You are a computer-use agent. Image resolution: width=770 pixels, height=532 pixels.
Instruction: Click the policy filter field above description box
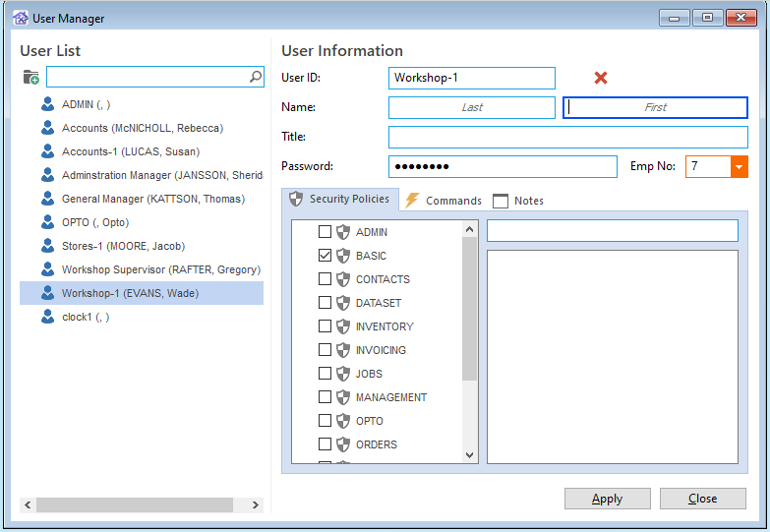(613, 231)
